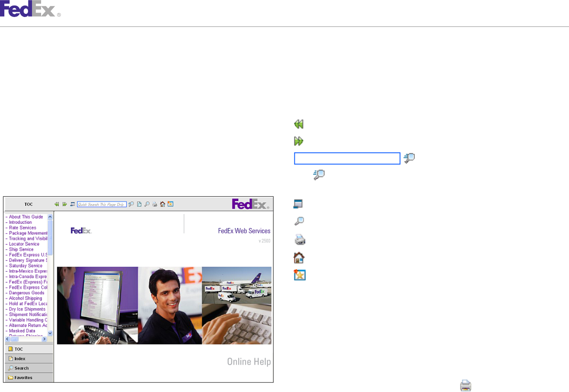
Task: Click the TOC horizontal scroll-right arrow
Action: pyautogui.click(x=44, y=339)
